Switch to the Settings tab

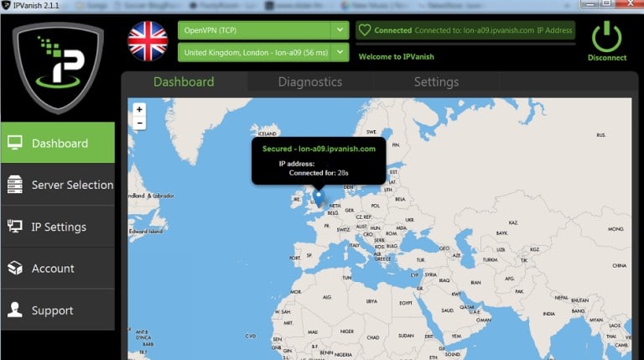click(x=437, y=81)
